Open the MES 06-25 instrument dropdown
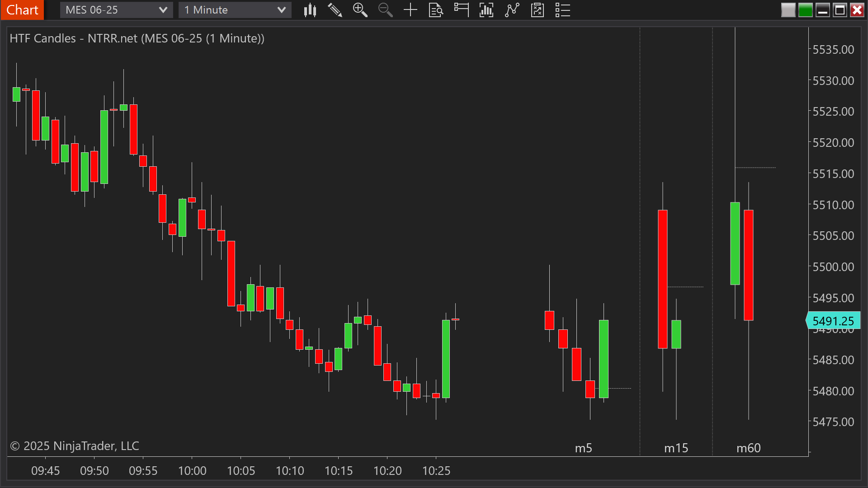The width and height of the screenshot is (868, 488). tap(116, 10)
